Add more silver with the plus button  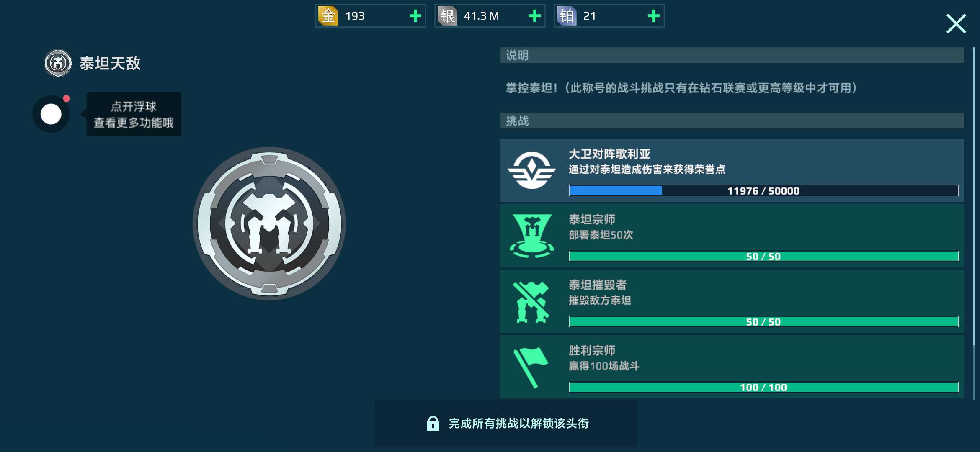coord(534,16)
